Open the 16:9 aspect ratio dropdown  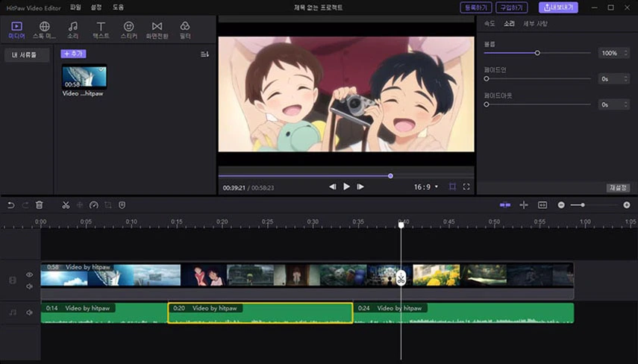(x=426, y=187)
